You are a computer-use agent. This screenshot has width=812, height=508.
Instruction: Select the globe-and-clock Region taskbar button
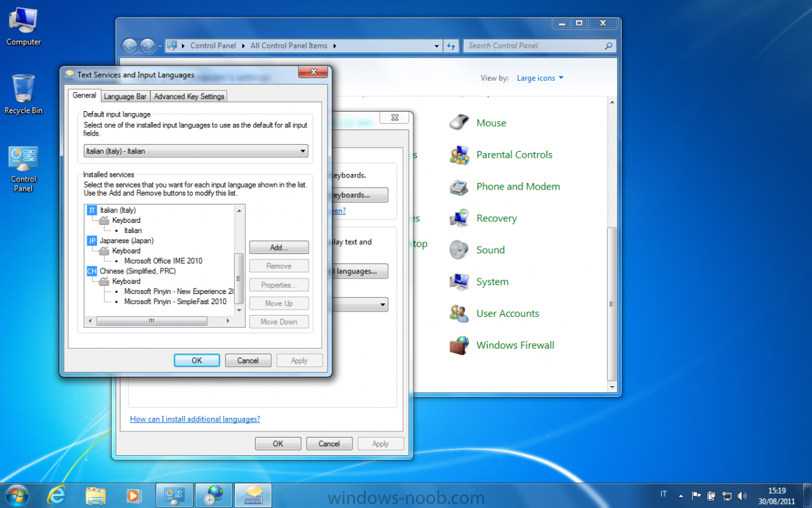[x=215, y=495]
